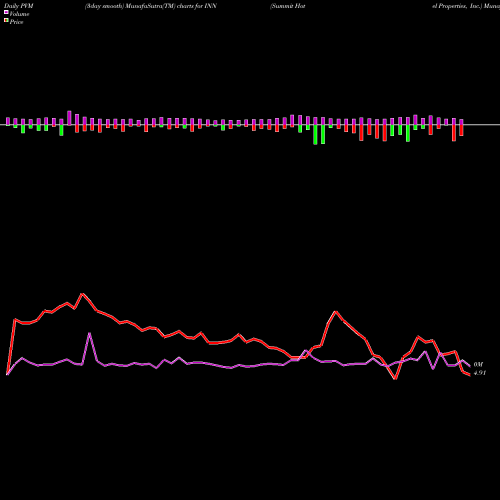
Task: Click the '0M' volume value label
Action: pyautogui.click(x=478, y=365)
